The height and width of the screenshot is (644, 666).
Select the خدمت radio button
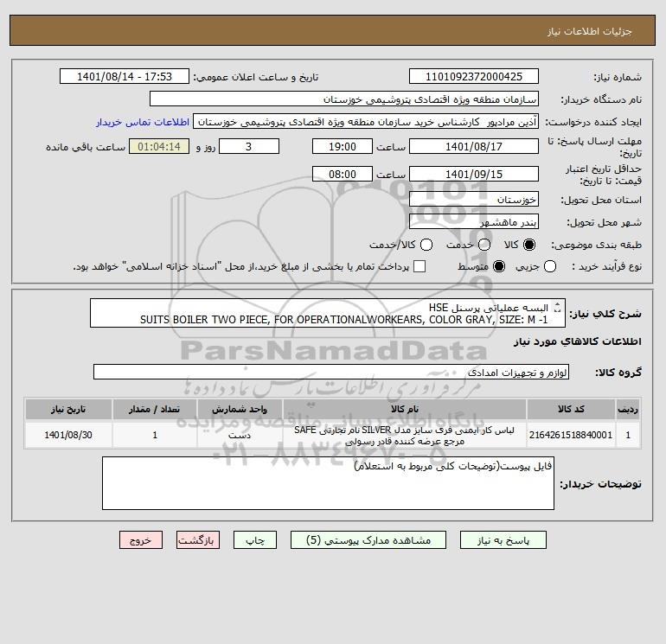484,245
